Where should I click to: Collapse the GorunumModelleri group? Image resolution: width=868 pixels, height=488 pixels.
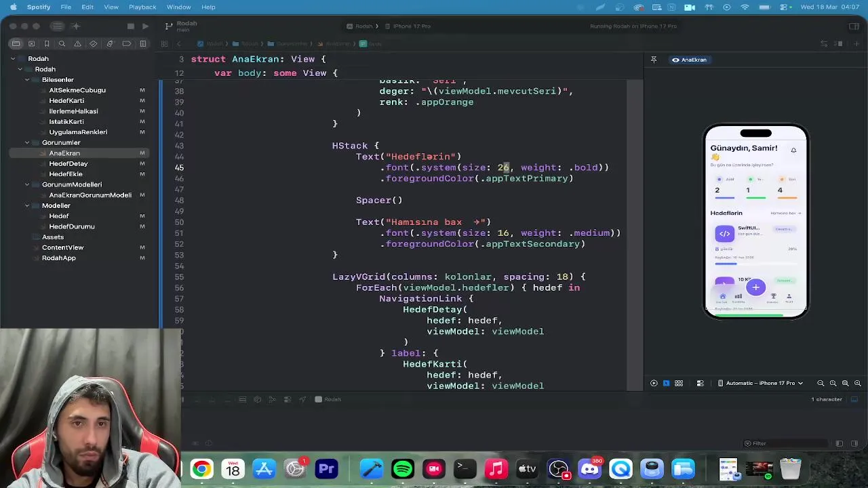[27, 184]
